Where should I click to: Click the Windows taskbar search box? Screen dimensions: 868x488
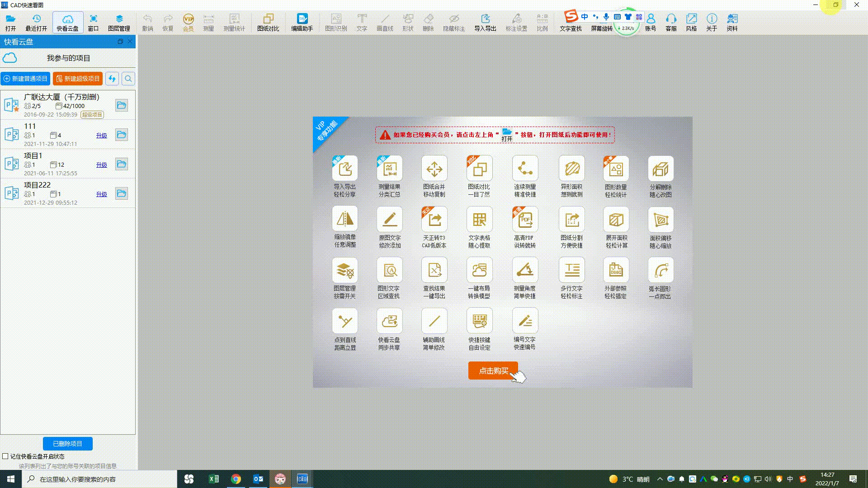(x=99, y=479)
